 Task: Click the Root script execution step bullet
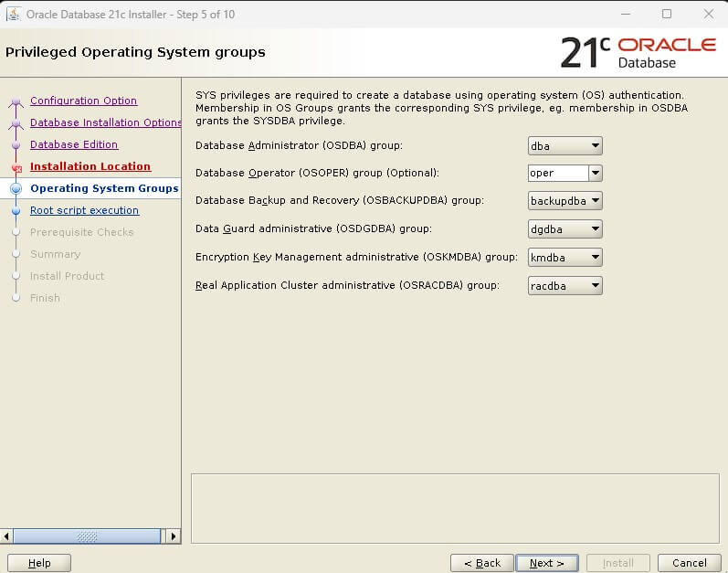tap(16, 211)
